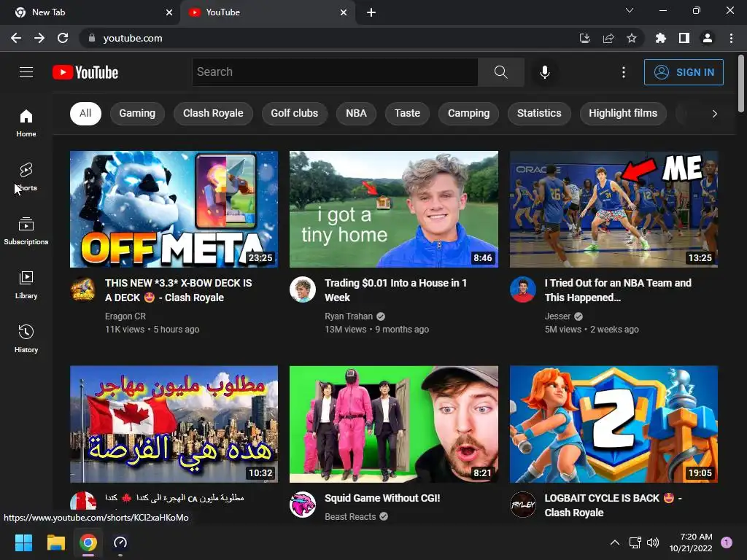Open the tab search dropdown arrow

click(630, 10)
